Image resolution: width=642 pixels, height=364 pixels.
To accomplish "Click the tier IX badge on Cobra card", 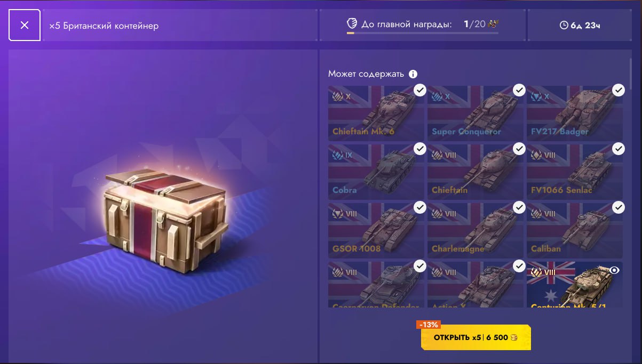I will [x=343, y=155].
